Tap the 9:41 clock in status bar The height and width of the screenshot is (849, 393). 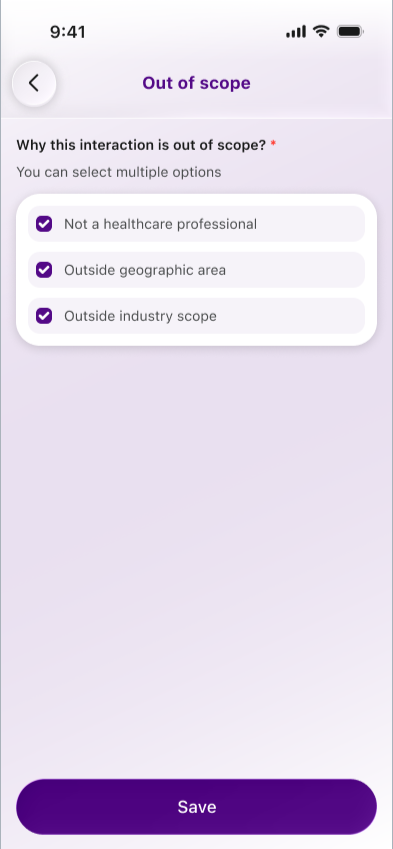(x=68, y=32)
